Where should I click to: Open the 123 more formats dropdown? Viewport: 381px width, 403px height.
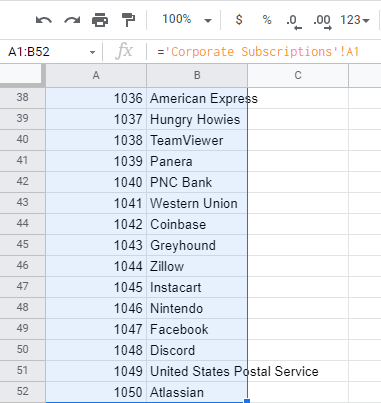[x=355, y=20]
